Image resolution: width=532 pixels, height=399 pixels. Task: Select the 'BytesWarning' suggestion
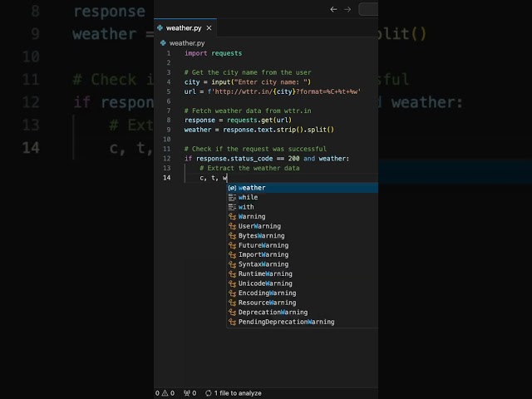[303, 235]
